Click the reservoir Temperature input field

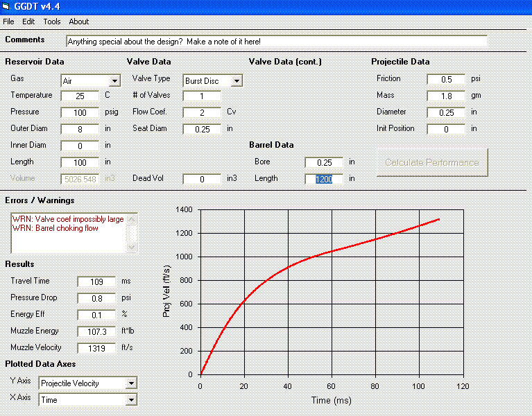point(80,96)
